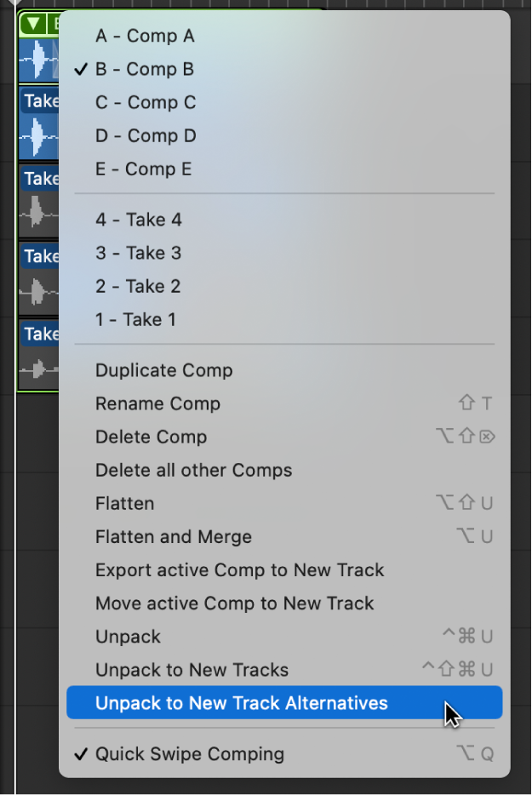The image size is (532, 795).
Task: Flatten and Merge the take folder
Action: [174, 536]
